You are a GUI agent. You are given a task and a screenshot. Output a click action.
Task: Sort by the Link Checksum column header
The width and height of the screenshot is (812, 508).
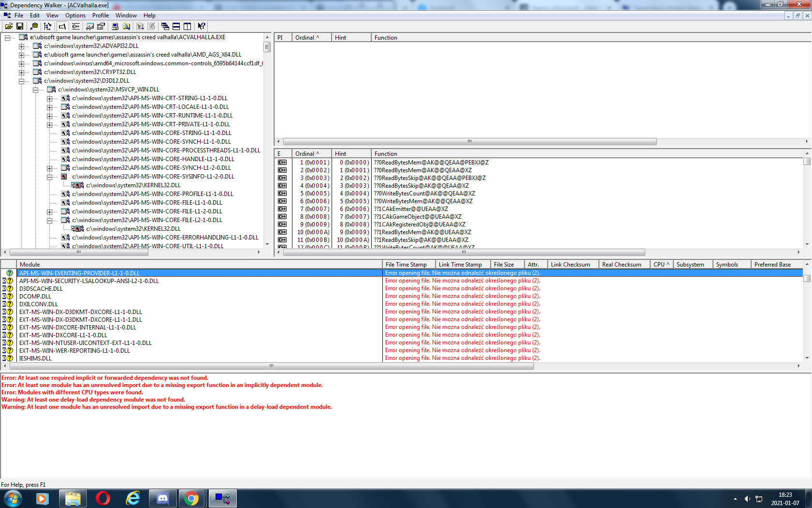573,265
